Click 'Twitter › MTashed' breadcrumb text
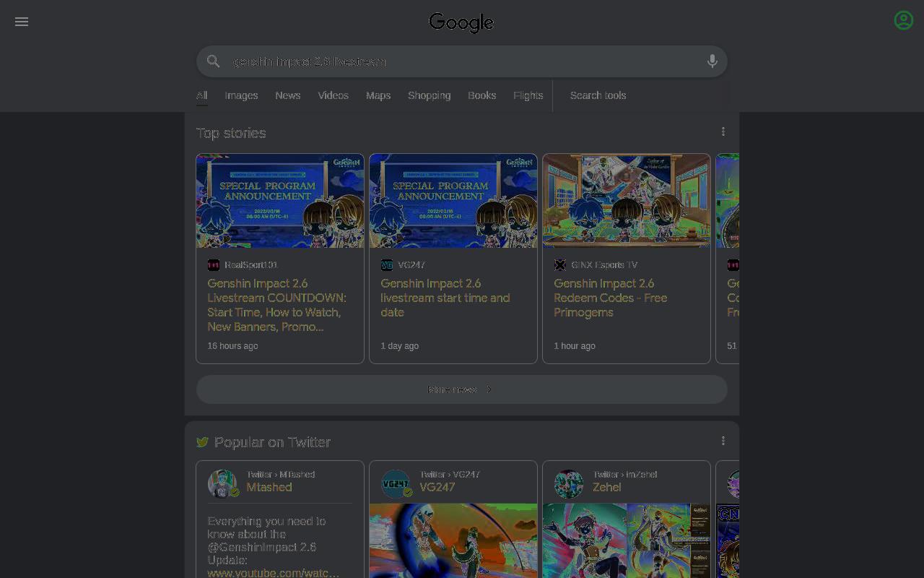 coord(281,475)
